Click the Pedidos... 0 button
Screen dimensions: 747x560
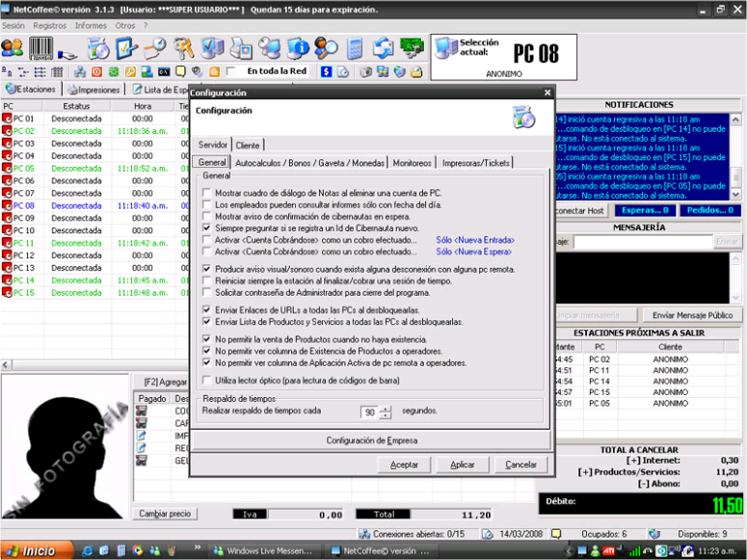[709, 210]
